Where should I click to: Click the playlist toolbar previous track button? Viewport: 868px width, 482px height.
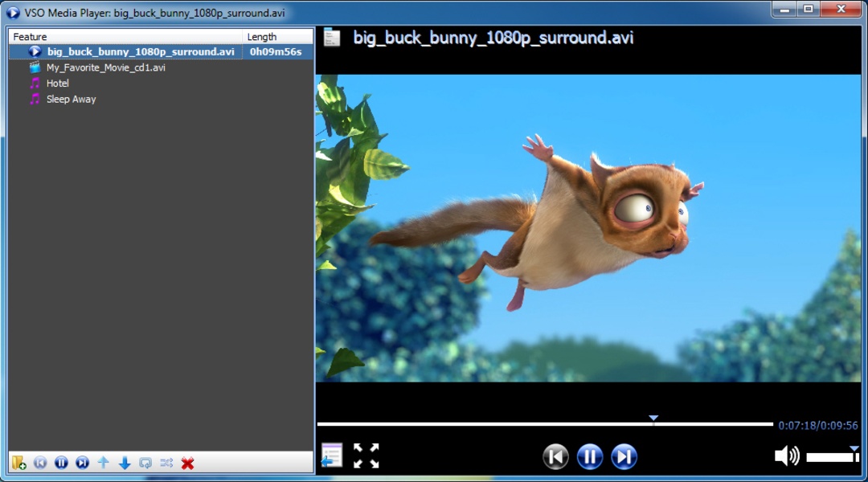click(x=40, y=463)
